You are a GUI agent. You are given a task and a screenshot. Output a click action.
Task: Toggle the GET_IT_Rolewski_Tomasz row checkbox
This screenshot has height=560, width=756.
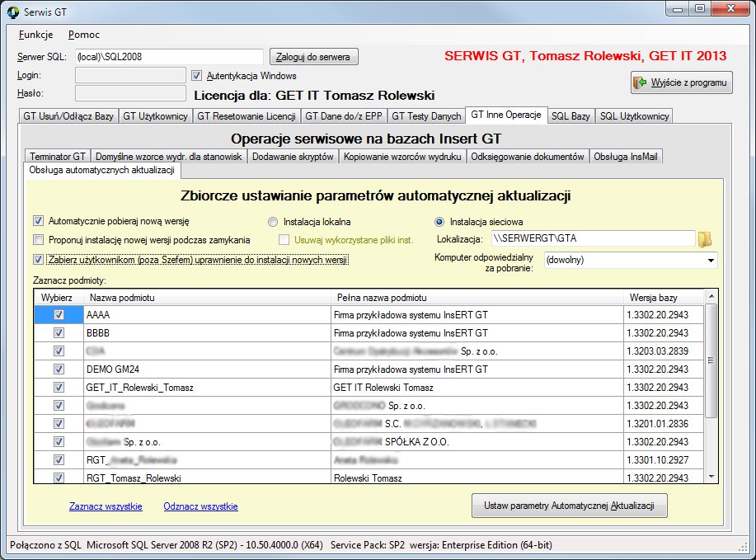(x=59, y=388)
